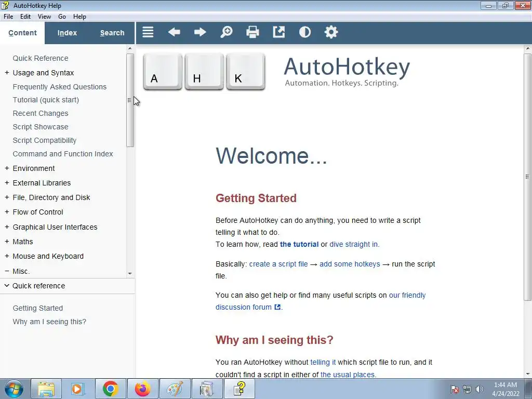This screenshot has width=532, height=399.
Task: Open the Script Showcase topic
Action: pos(41,127)
